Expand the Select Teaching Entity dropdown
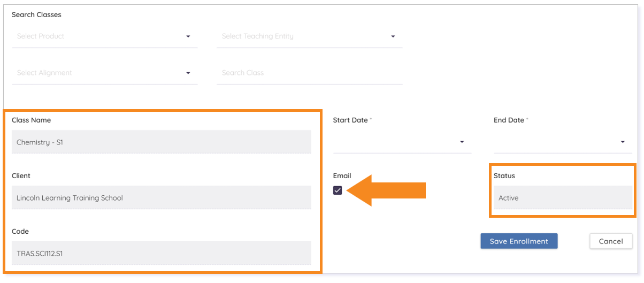Viewport: 644px width, 283px height. click(x=309, y=36)
